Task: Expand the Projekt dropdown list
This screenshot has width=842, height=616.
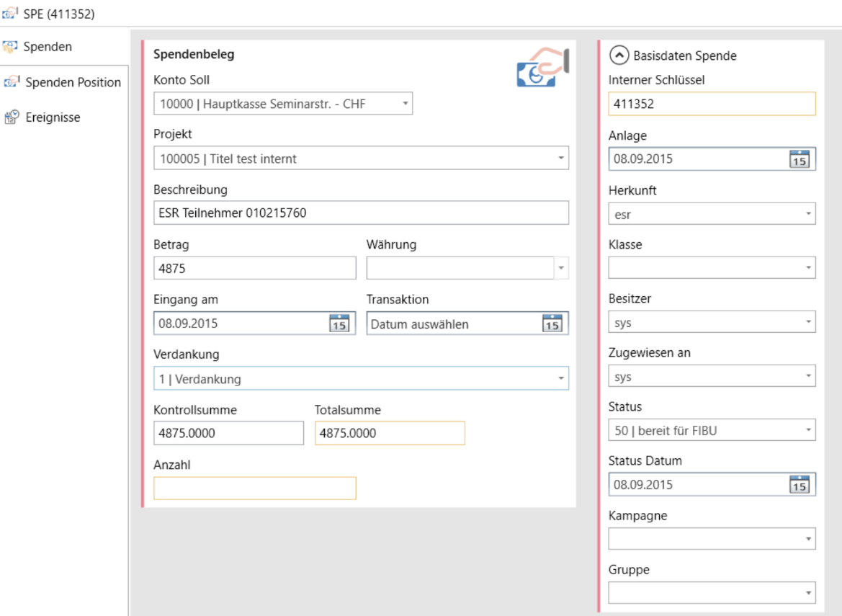Action: click(x=561, y=159)
